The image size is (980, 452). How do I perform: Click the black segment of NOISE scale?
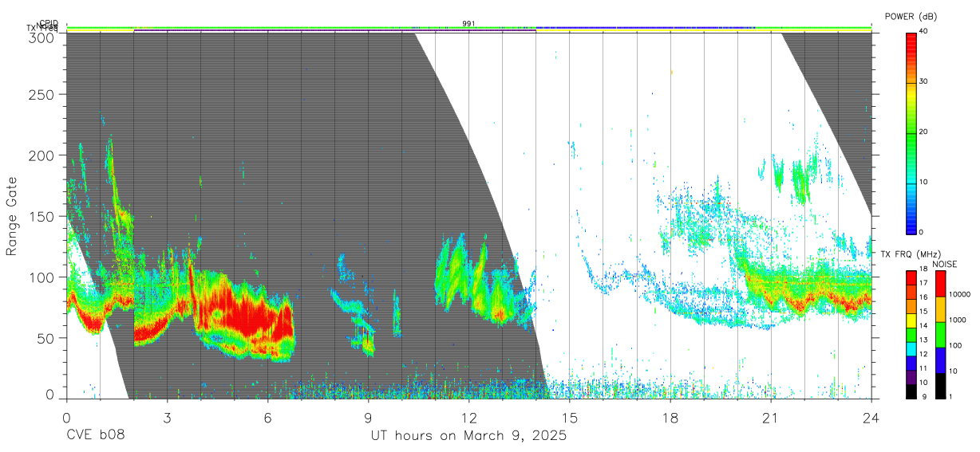click(940, 385)
